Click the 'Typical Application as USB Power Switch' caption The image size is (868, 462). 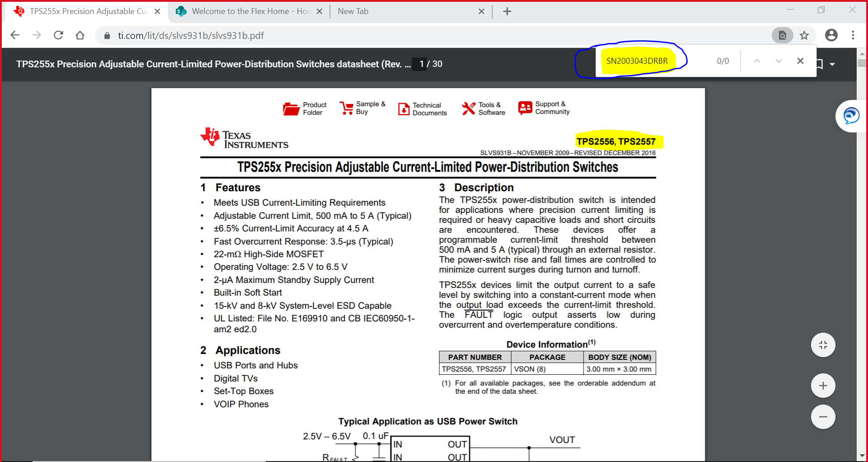coord(428,421)
